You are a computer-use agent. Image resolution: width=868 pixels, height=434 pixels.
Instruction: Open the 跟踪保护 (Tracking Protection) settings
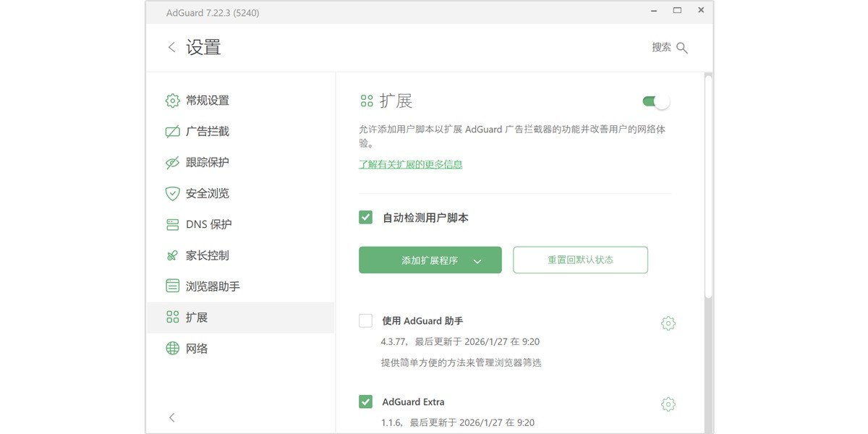tap(208, 162)
